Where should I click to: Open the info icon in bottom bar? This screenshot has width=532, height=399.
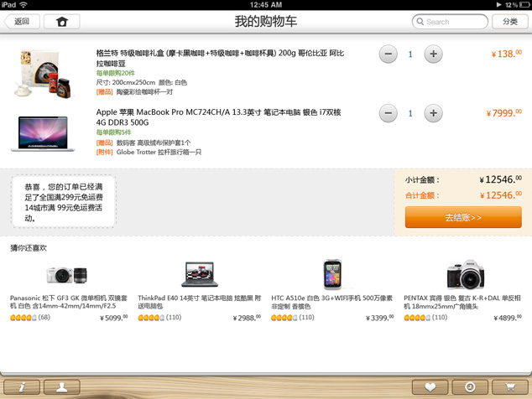(x=23, y=386)
